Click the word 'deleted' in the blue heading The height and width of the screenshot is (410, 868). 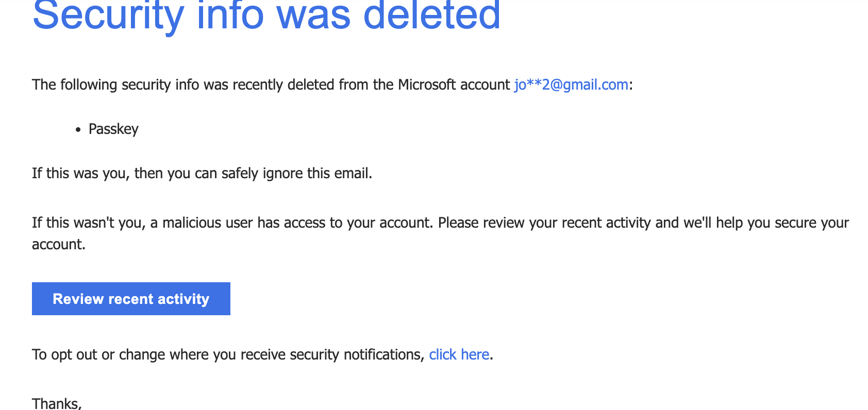click(432, 14)
